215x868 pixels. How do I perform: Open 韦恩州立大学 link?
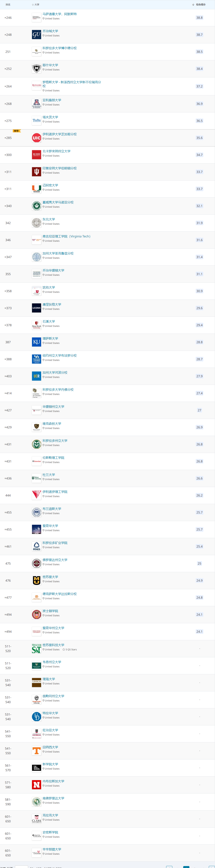point(52,662)
